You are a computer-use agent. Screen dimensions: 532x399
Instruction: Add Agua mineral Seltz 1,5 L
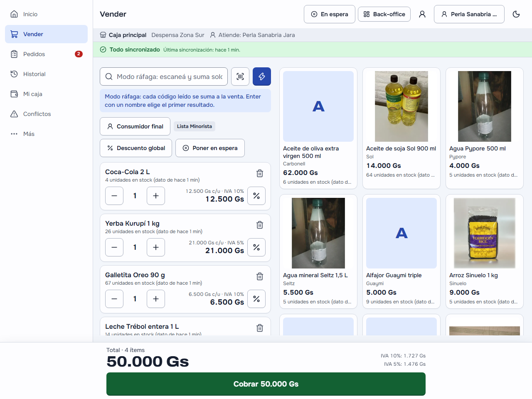318,251
